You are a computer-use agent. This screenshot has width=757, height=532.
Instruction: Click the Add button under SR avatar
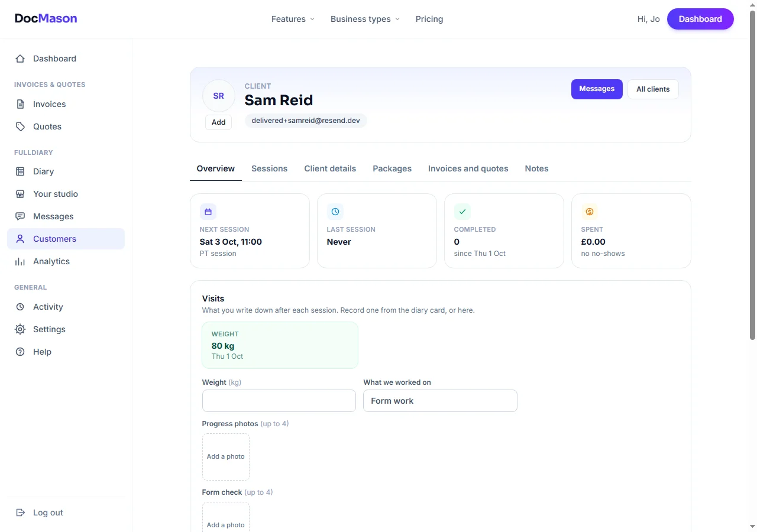pos(219,122)
